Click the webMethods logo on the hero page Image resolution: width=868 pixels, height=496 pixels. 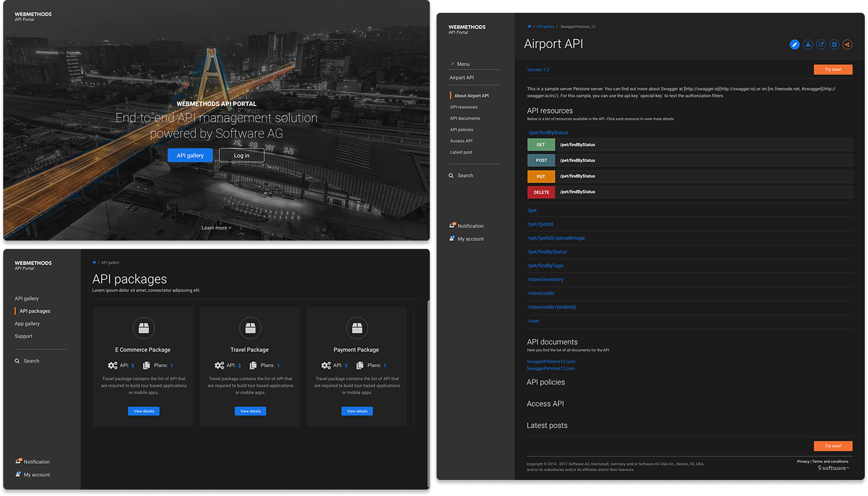point(33,17)
